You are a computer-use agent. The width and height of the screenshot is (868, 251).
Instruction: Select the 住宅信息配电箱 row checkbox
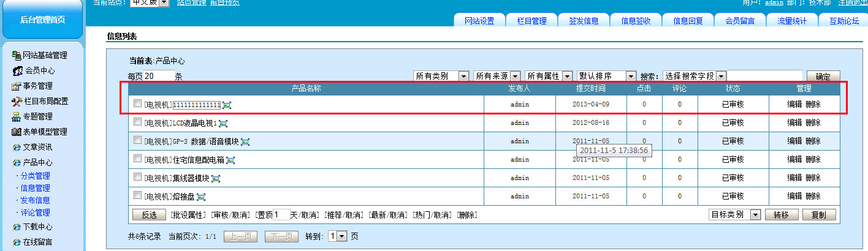pos(137,159)
